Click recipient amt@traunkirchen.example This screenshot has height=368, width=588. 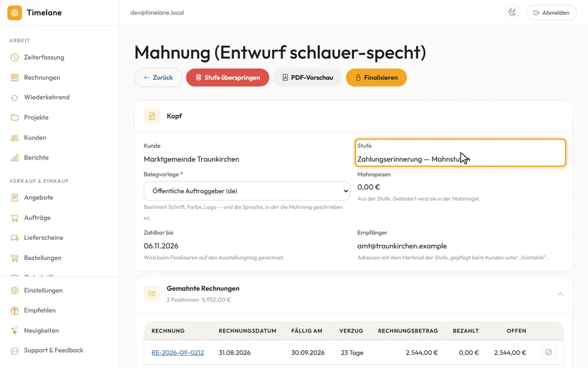tap(402, 246)
